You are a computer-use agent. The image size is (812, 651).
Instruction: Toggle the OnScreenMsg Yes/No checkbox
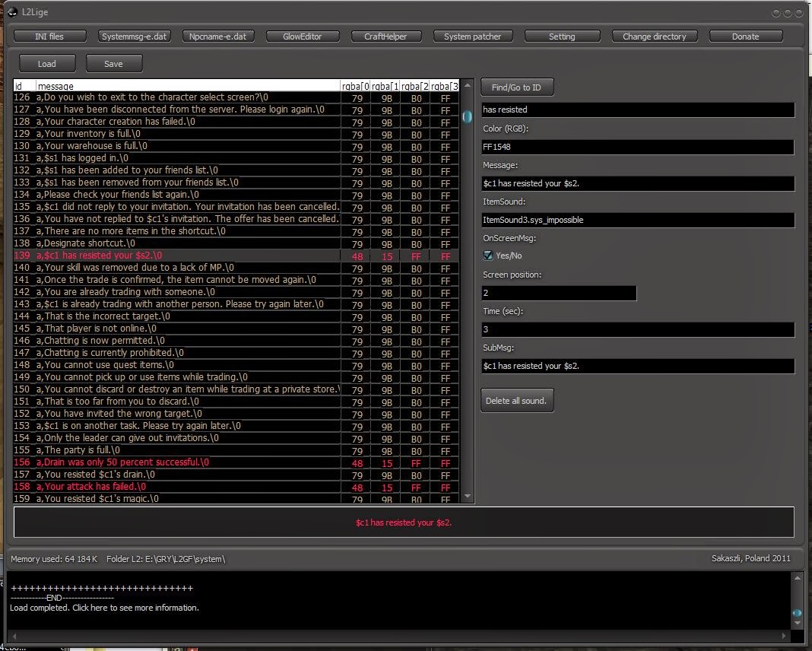488,256
